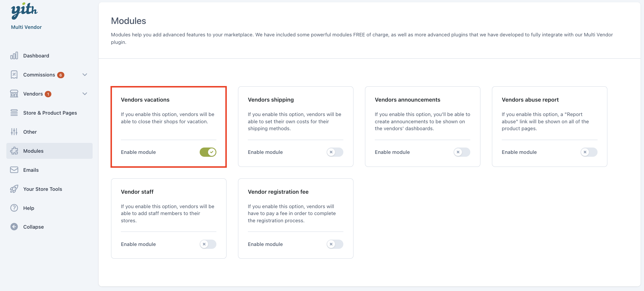
Task: Expand the Vendors submenu chevron
Action: click(85, 94)
